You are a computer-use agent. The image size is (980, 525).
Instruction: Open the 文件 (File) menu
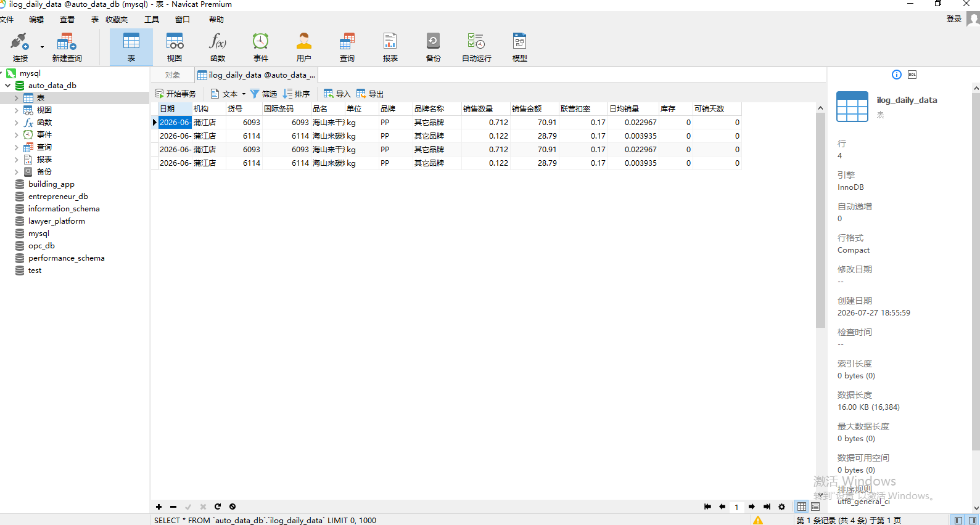point(7,20)
